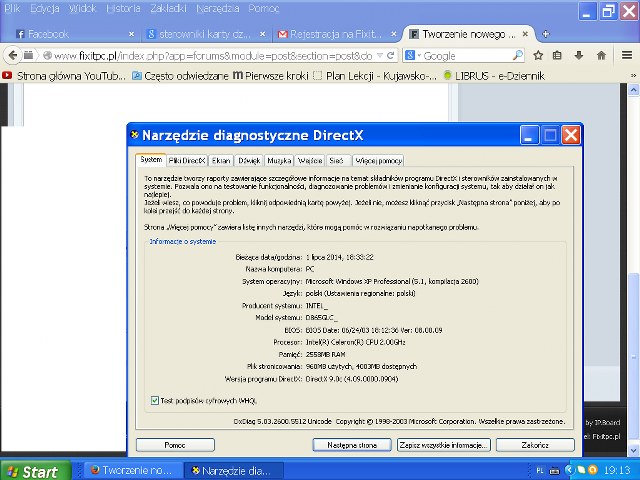
Task: Minimize the DirectX diagnostic window
Action: pyautogui.click(x=529, y=135)
